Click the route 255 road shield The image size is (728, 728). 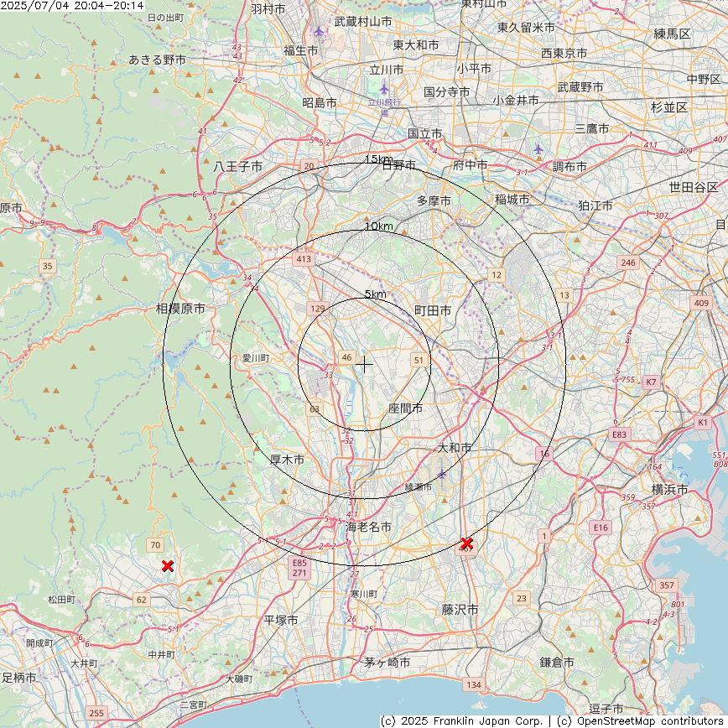click(x=96, y=713)
